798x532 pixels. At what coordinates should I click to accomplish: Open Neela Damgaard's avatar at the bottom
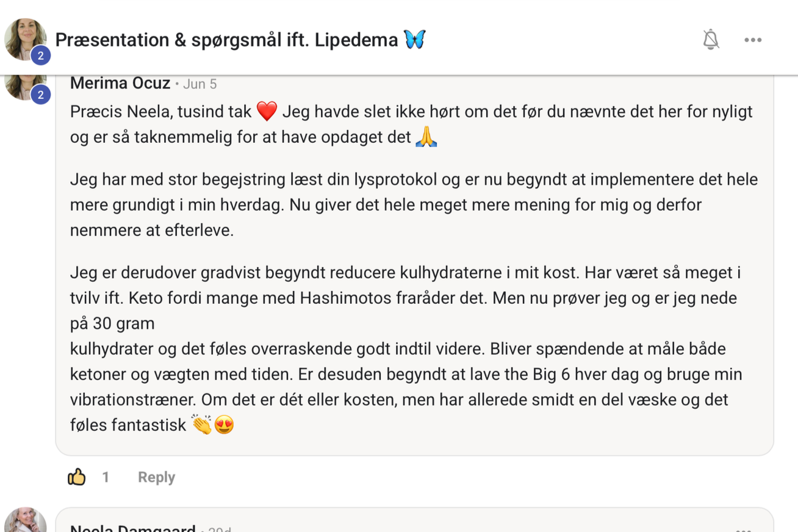(x=26, y=520)
